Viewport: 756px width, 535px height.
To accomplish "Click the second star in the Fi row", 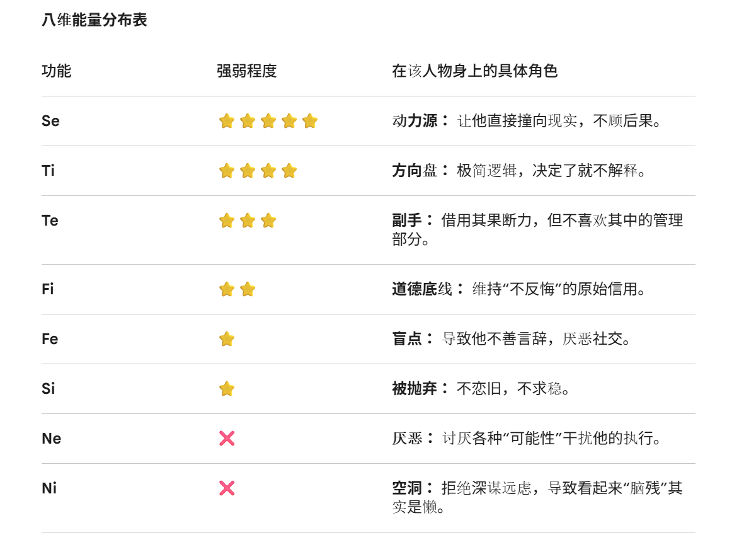I will coord(248,289).
